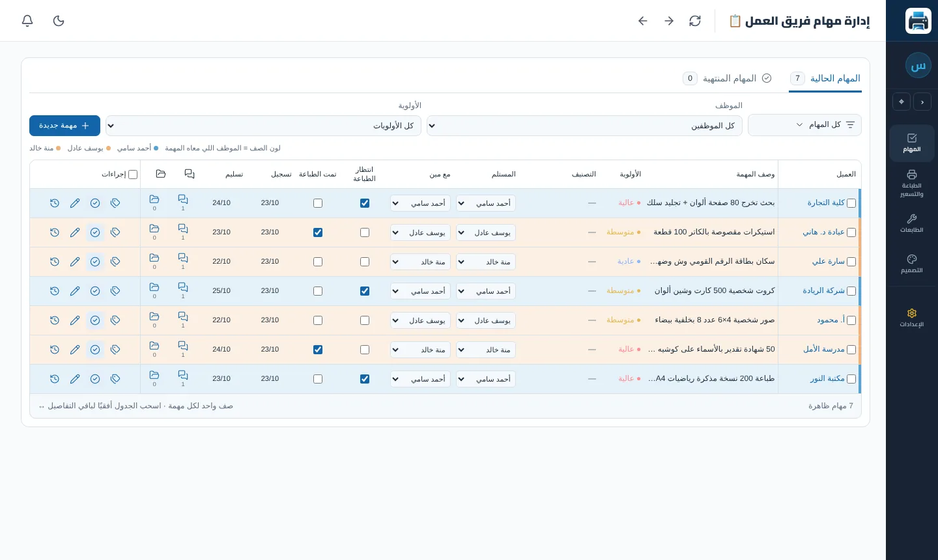This screenshot has width=938, height=560.
Task: Open notifications bell
Action: 27,21
